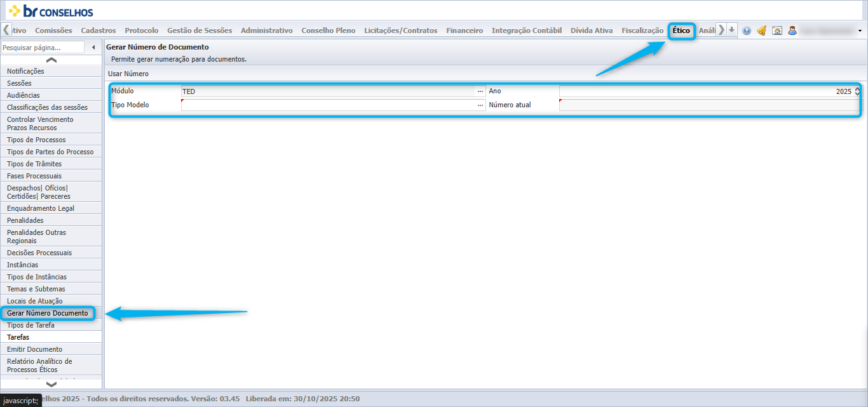Open Notificações in the sidebar
The height and width of the screenshot is (407, 868).
coord(51,71)
